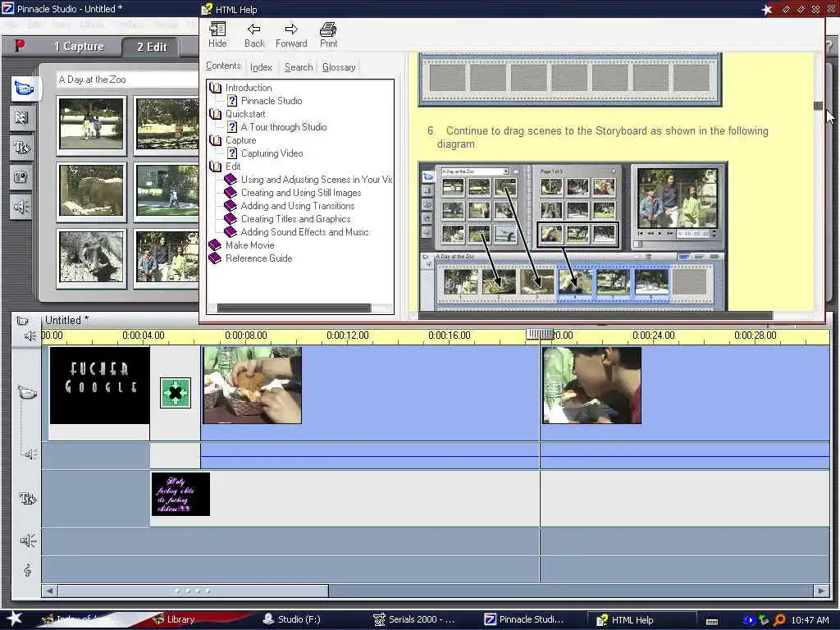Open the Glossary tab
Image resolution: width=840 pixels, height=630 pixels.
(339, 67)
